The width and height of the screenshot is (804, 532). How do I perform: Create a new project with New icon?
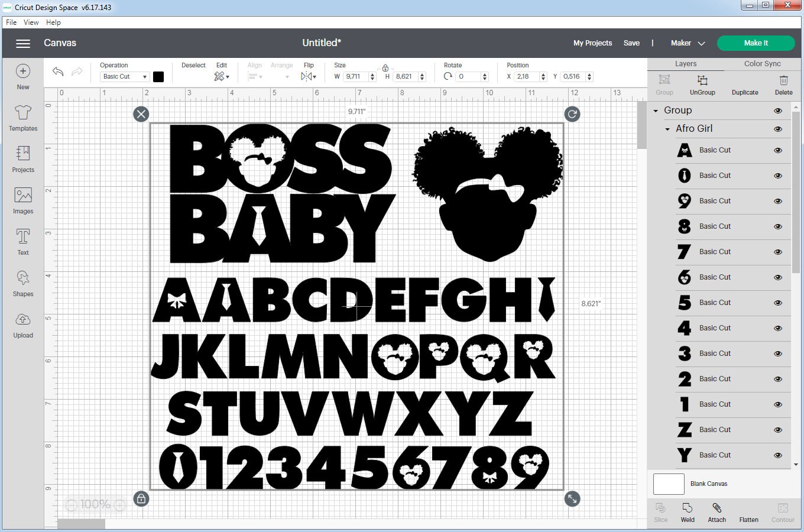click(22, 76)
